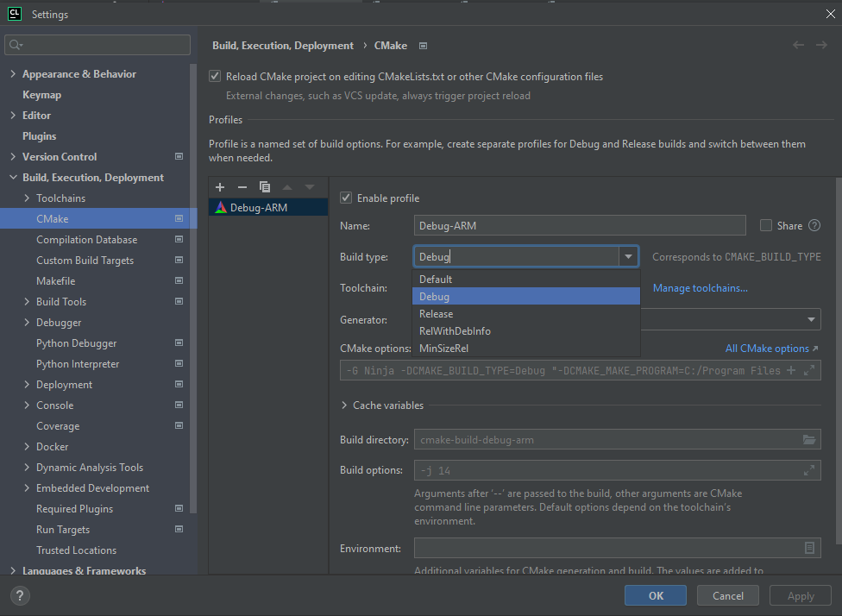Open Keymap settings page
The image size is (842, 616).
pyautogui.click(x=42, y=95)
